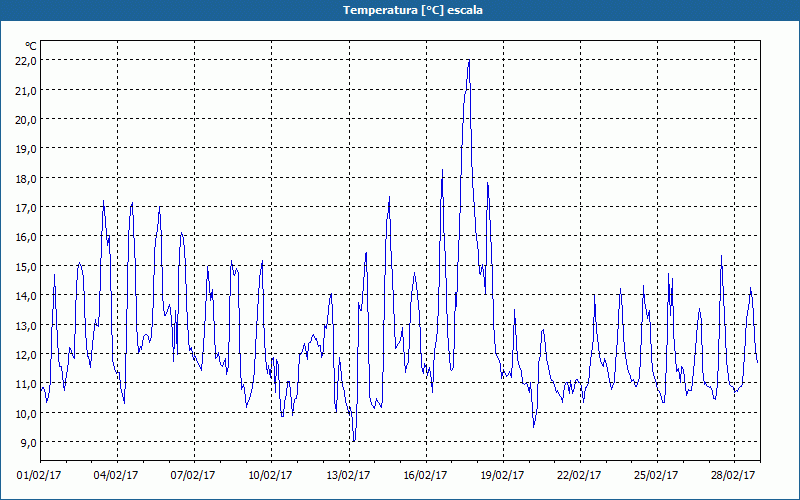This screenshot has height=500, width=800.
Task: Click the 01/02/17 date label
Action: click(x=39, y=475)
